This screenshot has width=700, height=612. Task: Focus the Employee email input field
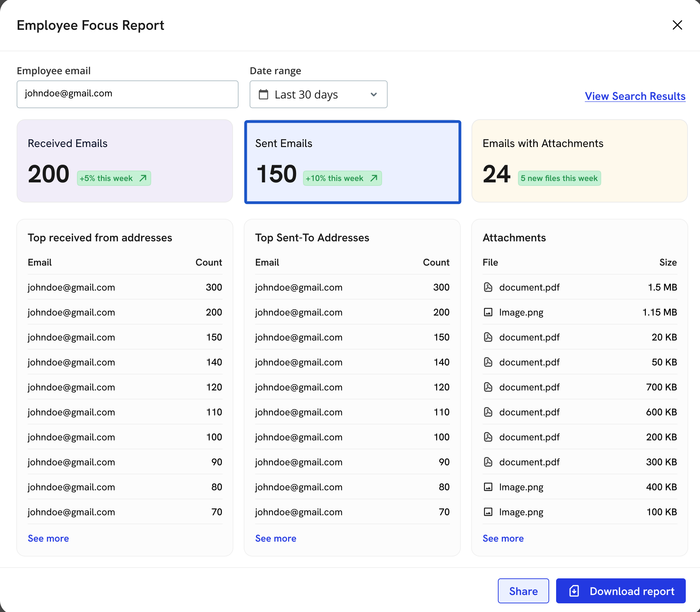point(127,94)
